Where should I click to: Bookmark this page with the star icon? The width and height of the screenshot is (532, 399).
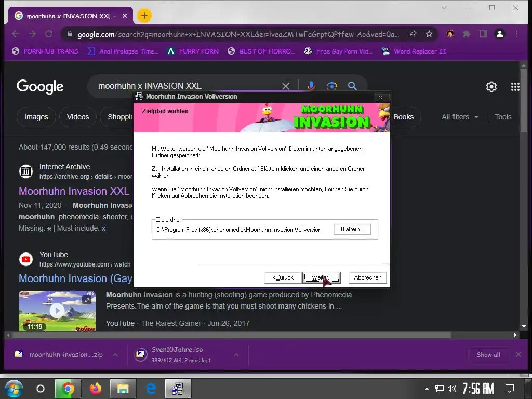click(x=429, y=34)
